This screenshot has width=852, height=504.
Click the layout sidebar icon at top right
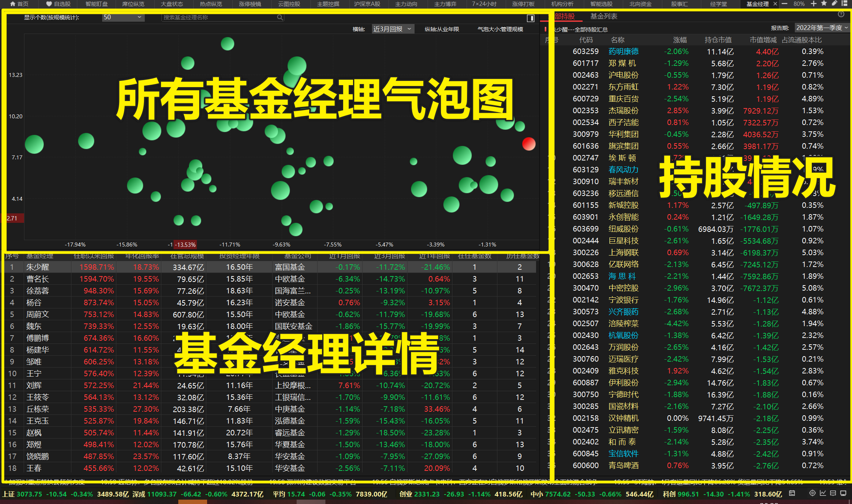(x=845, y=3)
